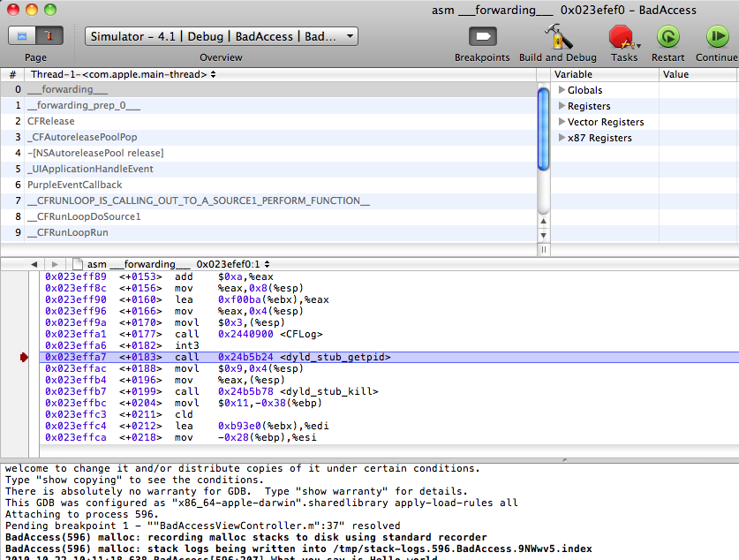Select the call dyld_stub_getpid instruction line
739x560 pixels.
(x=389, y=358)
